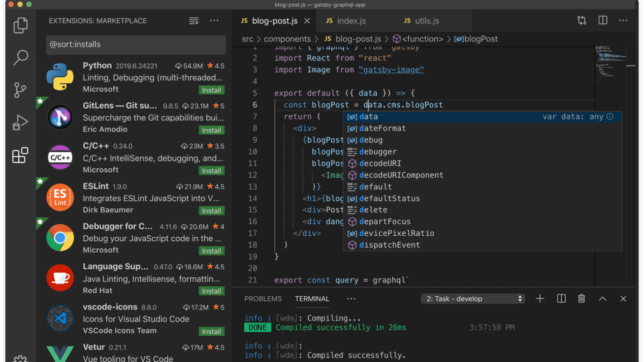The height and width of the screenshot is (362, 644).
Task: Select the highlighted data suggestion
Action: pyautogui.click(x=483, y=116)
